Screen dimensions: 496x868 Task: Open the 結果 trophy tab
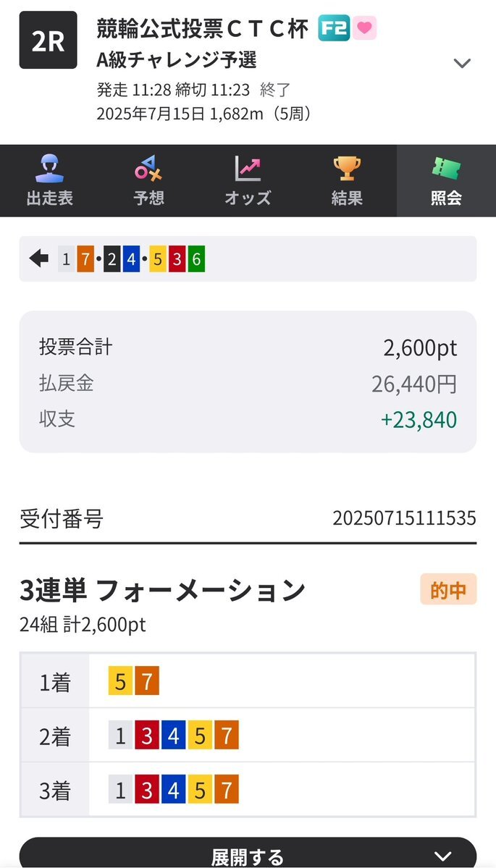(347, 180)
